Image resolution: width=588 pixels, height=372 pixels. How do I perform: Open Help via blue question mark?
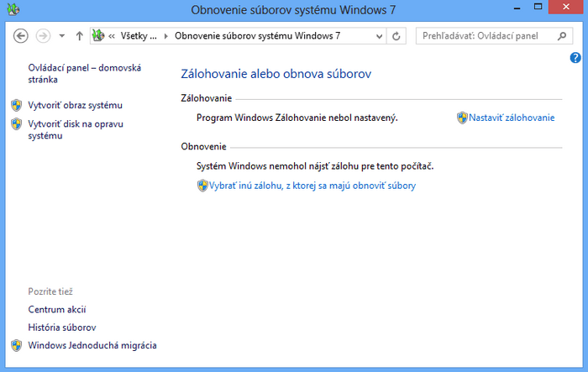[575, 58]
